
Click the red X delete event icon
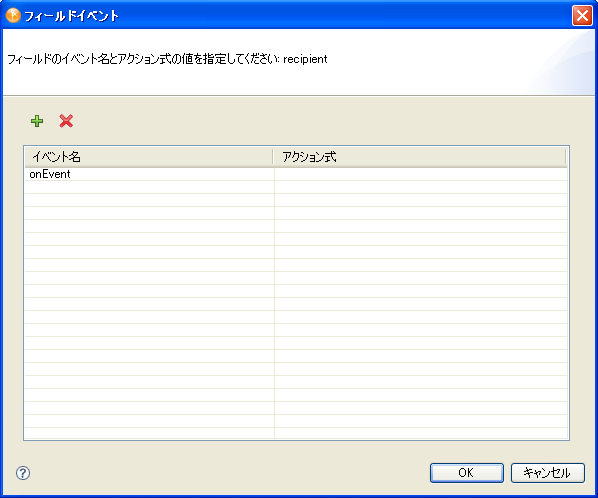[66, 121]
